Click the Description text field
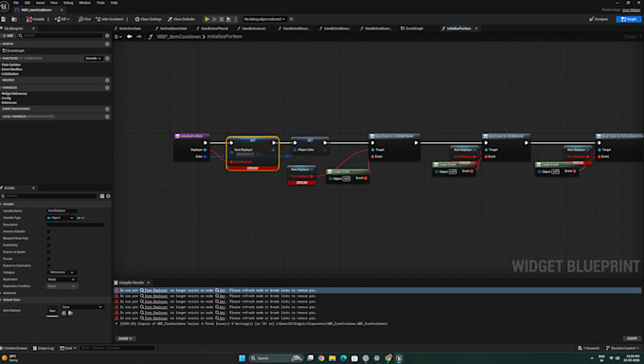This screenshot has width=644, height=364. click(x=75, y=225)
